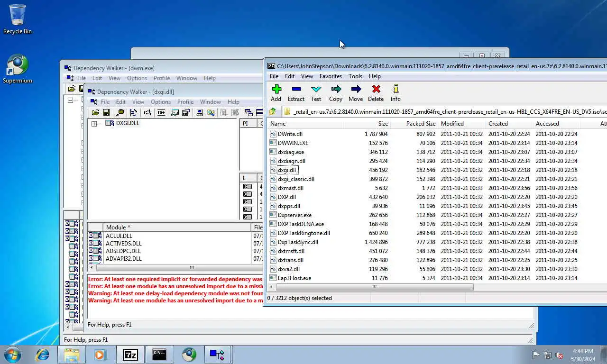This screenshot has height=364, width=607.
Task: Collapse the root node in dwm.exe tree
Action: click(x=70, y=100)
